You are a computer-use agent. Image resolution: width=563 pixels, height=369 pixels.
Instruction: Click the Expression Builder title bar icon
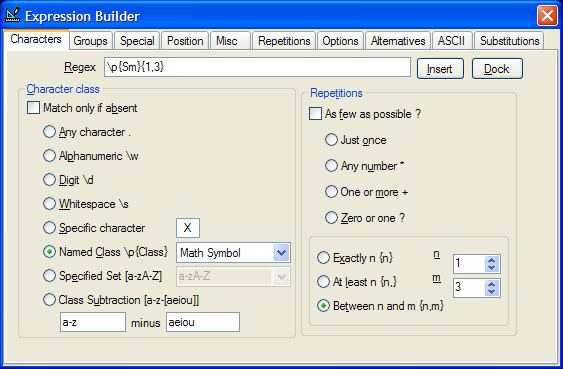click(13, 15)
